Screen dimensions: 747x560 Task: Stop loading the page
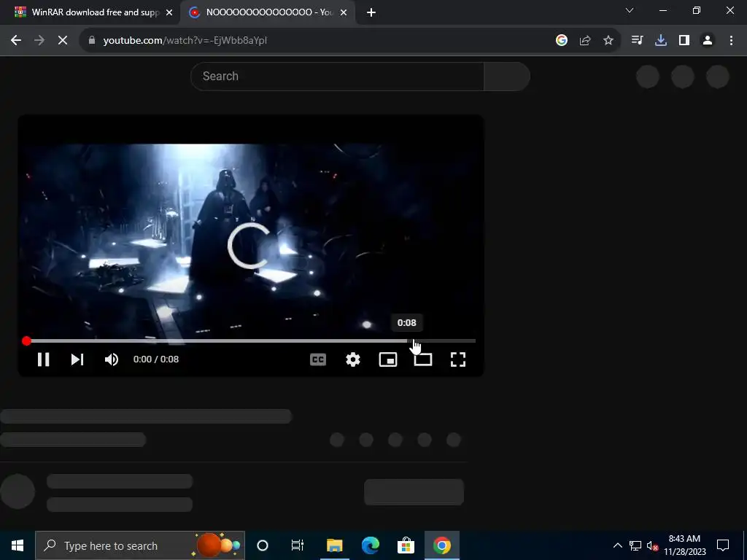tap(63, 41)
